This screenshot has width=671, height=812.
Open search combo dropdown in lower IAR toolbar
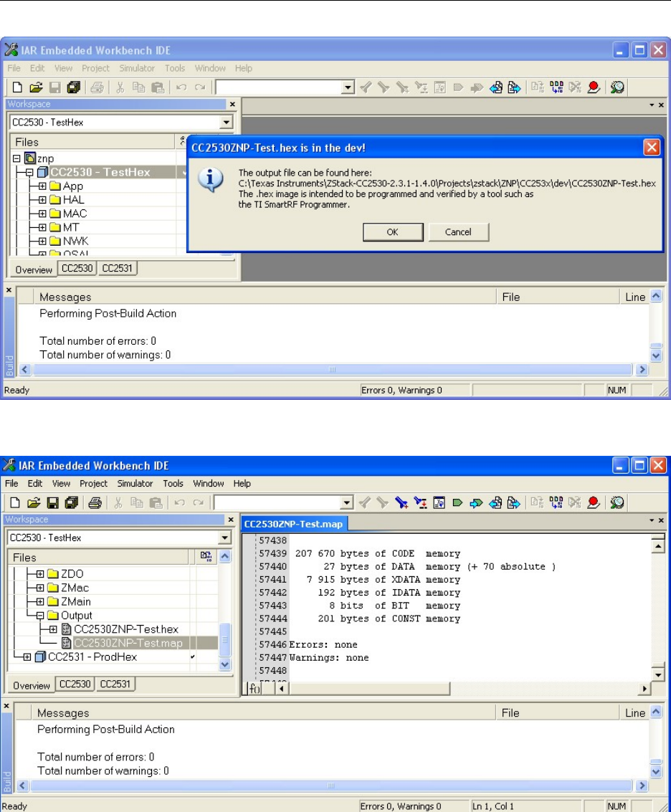point(347,502)
